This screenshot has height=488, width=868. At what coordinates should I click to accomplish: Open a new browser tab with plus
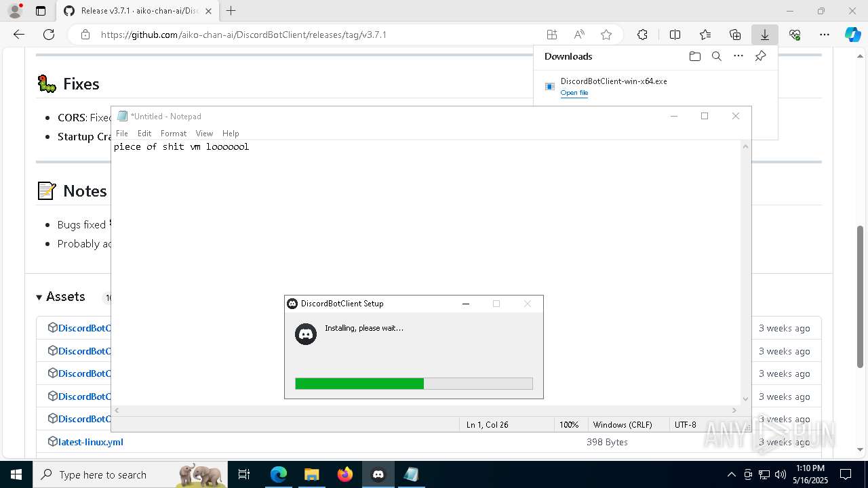pos(231,11)
